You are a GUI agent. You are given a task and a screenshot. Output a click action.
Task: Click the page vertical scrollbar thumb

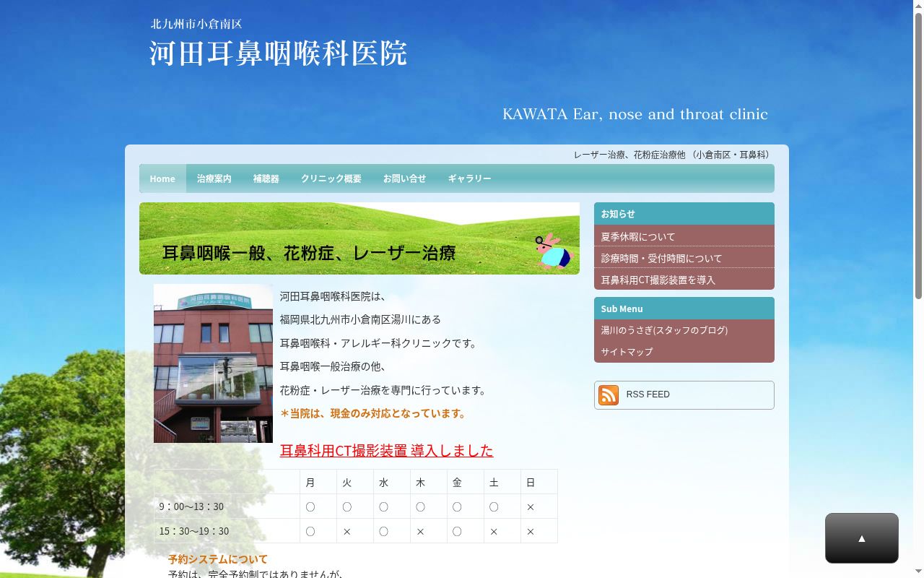pyautogui.click(x=918, y=155)
